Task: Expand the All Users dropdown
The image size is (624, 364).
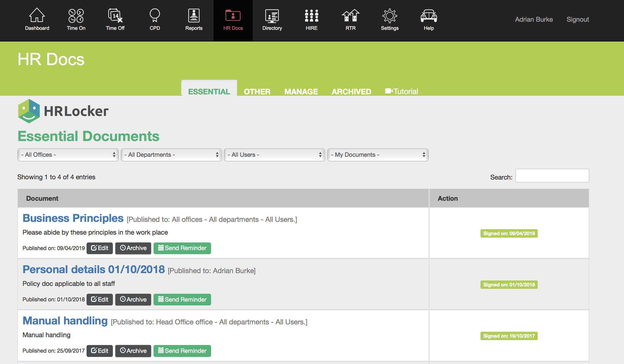Action: pyautogui.click(x=275, y=155)
